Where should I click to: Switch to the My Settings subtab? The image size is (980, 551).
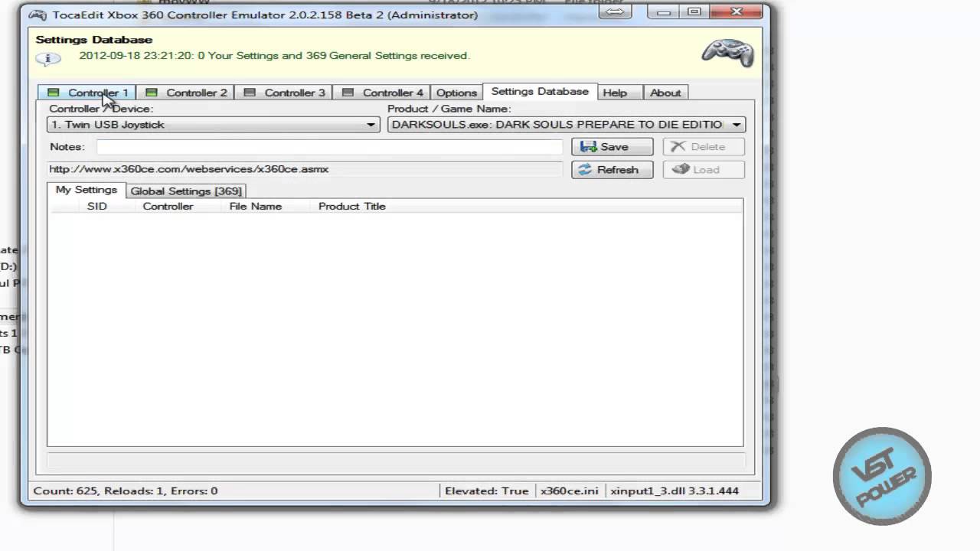[87, 190]
